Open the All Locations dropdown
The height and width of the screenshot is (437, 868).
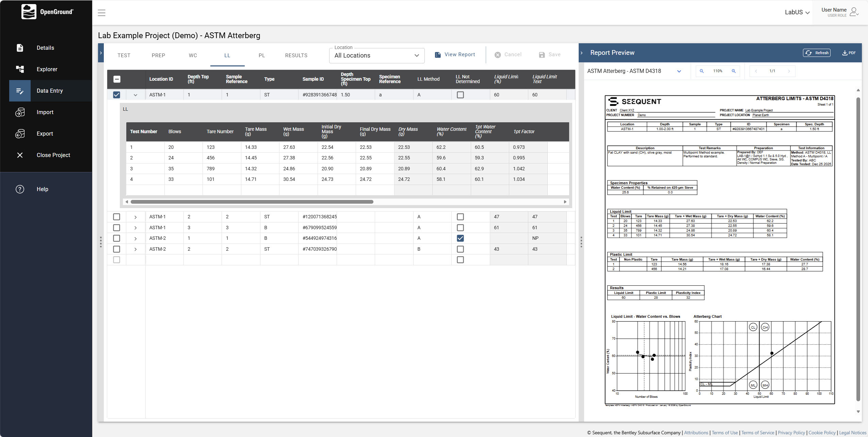pyautogui.click(x=376, y=55)
